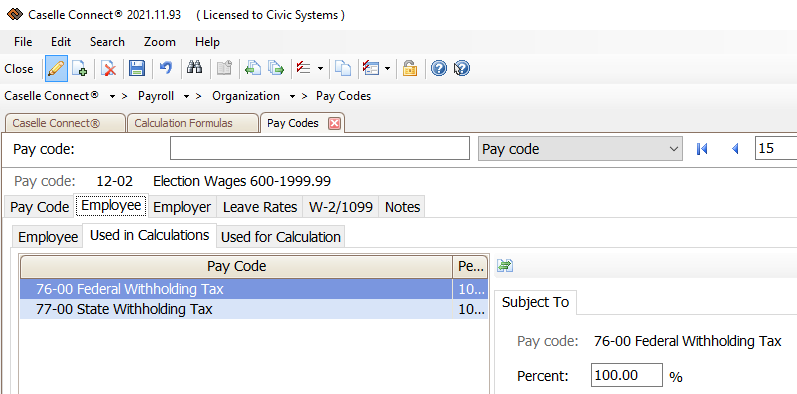
Task: Select the Pay Code sub-tab
Action: point(39,207)
